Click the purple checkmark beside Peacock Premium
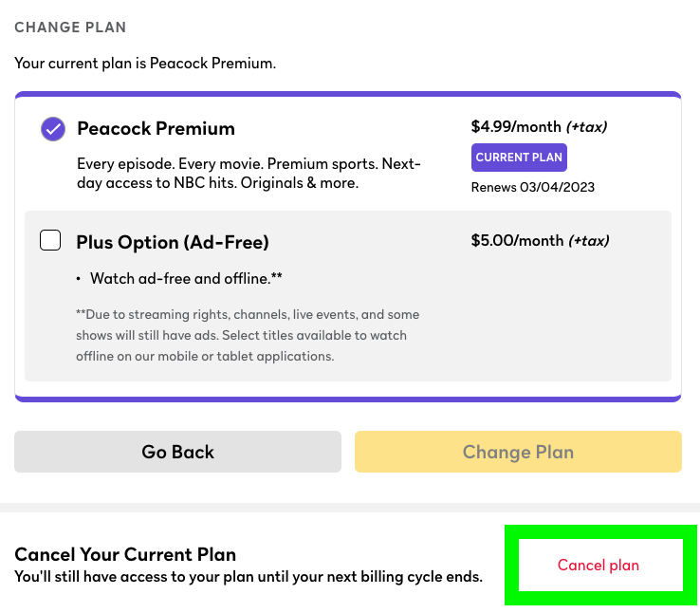 click(x=53, y=129)
